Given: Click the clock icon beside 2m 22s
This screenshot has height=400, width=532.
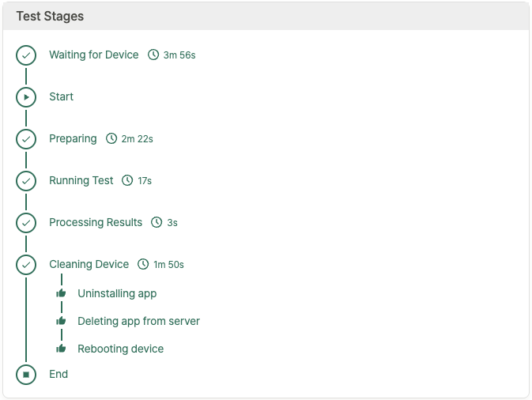Looking at the screenshot, I should 111,139.
